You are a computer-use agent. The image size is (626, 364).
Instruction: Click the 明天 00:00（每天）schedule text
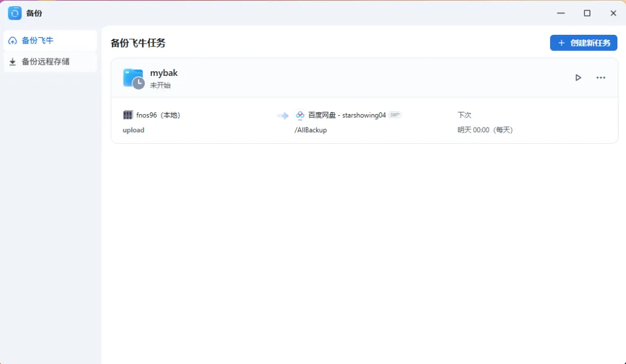[x=485, y=130]
